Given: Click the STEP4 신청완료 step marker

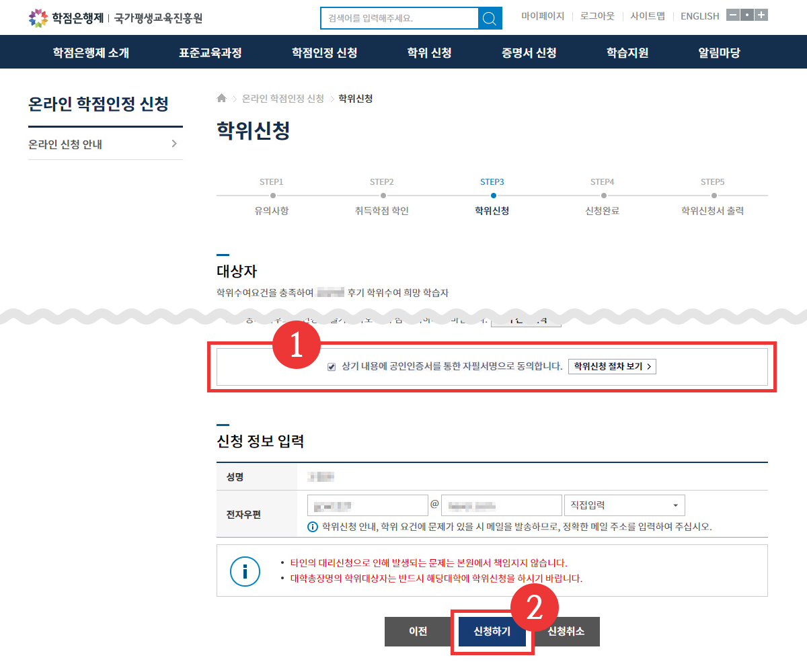Looking at the screenshot, I should (x=603, y=196).
